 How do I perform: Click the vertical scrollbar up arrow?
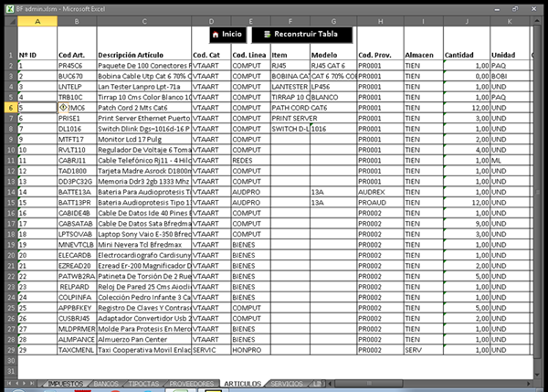tap(537, 21)
